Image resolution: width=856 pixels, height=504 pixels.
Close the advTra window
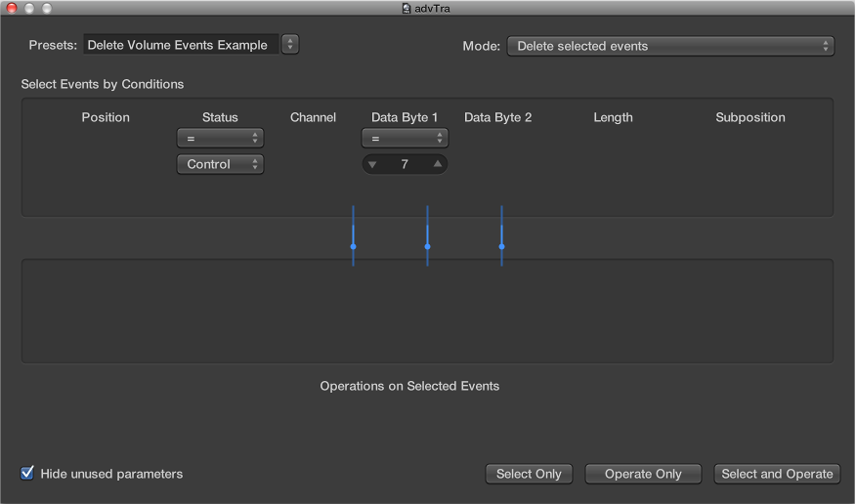[12, 8]
